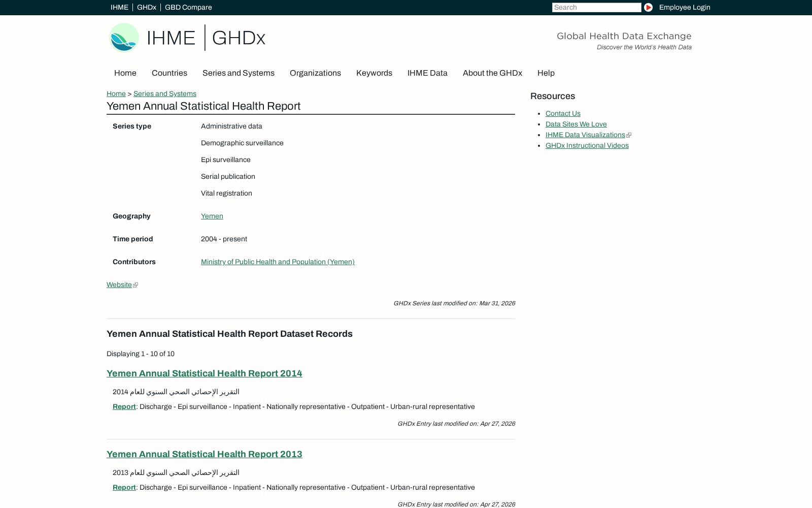Image resolution: width=812 pixels, height=508 pixels.
Task: Go to the Home menu item
Action: coord(125,73)
